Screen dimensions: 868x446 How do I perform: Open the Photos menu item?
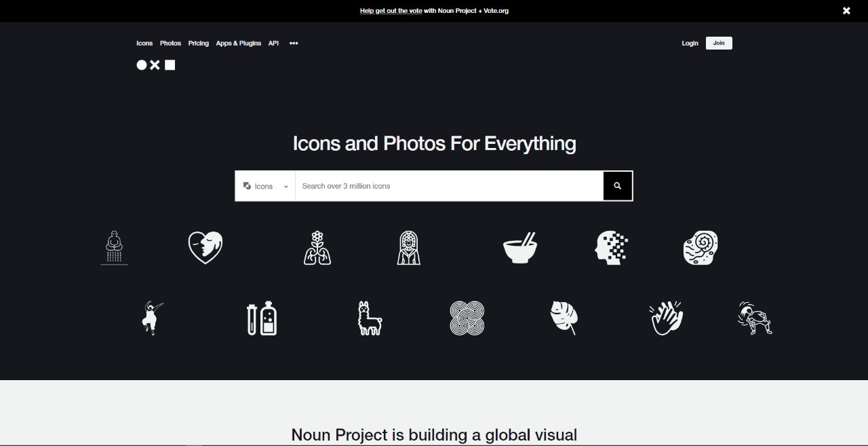(x=170, y=43)
